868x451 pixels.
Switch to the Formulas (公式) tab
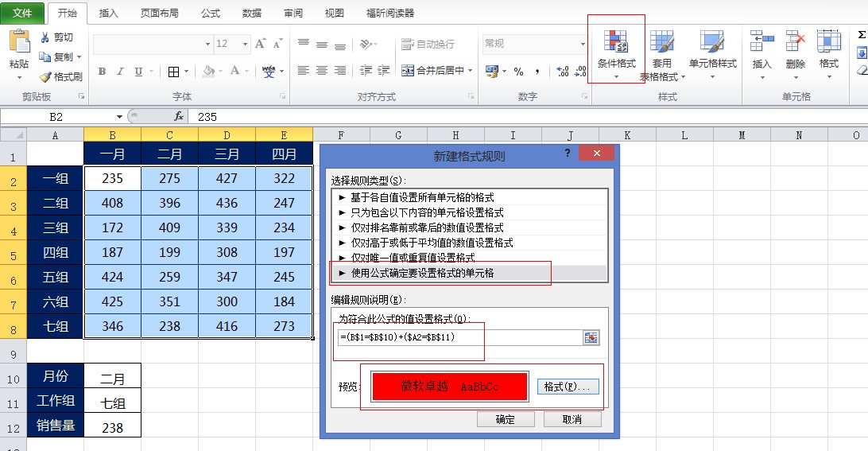click(x=211, y=14)
